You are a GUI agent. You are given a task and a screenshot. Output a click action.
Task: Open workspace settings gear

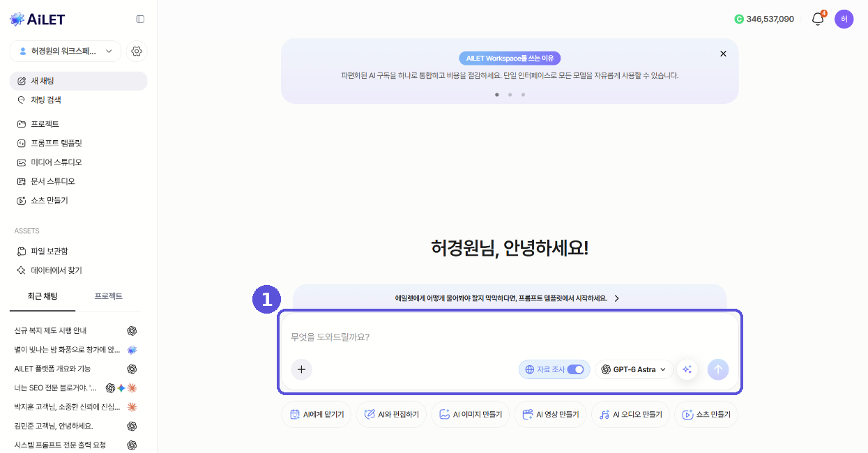(x=137, y=51)
